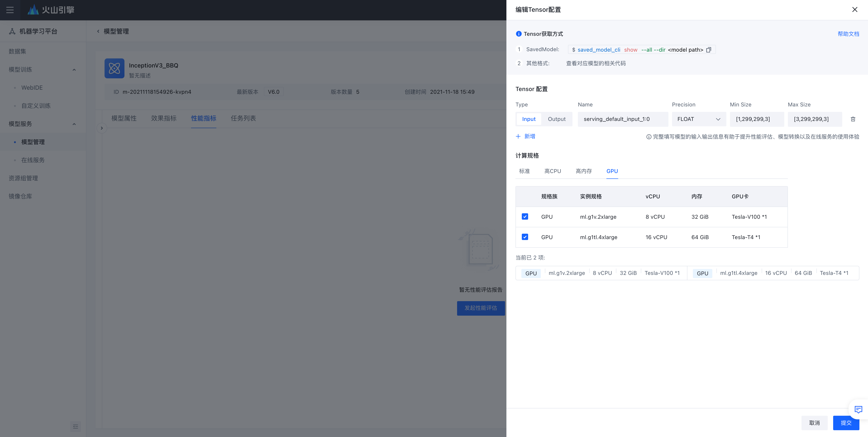Click the Volcano Engine logo
Screen dimensions: 868x437
point(51,10)
